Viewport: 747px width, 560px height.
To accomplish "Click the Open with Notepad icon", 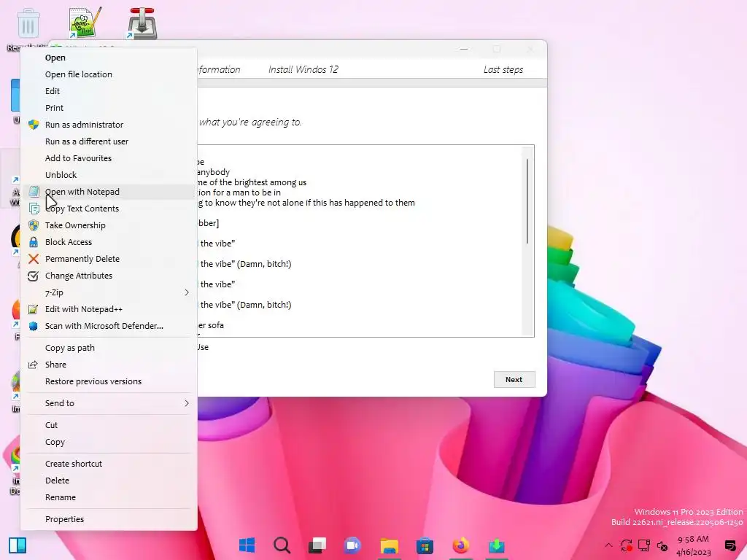I will (34, 192).
